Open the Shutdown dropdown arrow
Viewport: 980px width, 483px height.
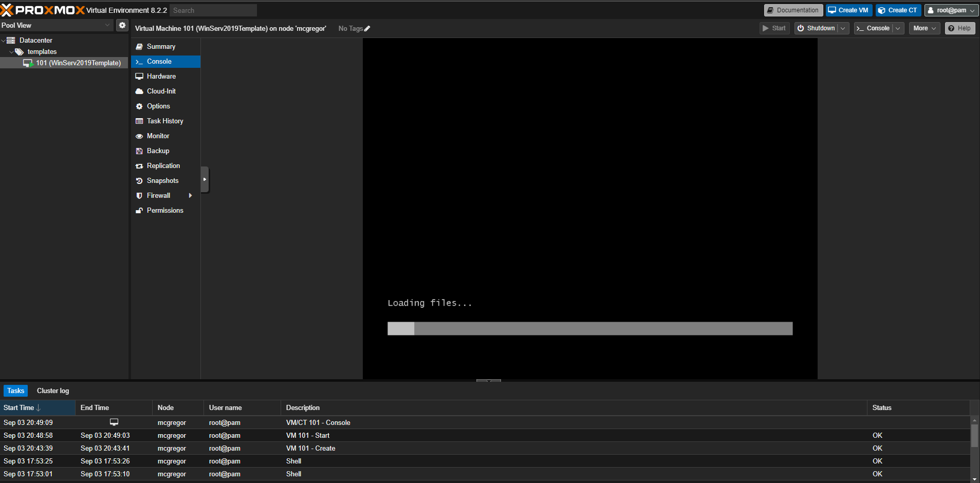pos(843,28)
